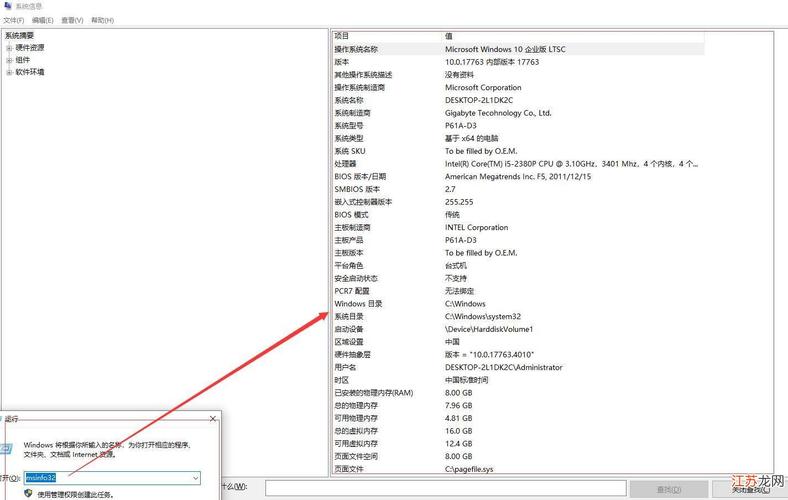Open the 文件(F) menu
This screenshot has height=500, width=788.
click(14, 20)
